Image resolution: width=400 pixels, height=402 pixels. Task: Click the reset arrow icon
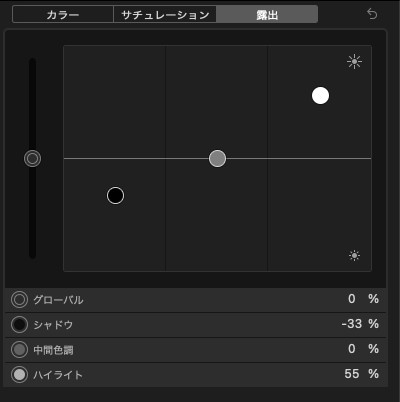coord(372,14)
